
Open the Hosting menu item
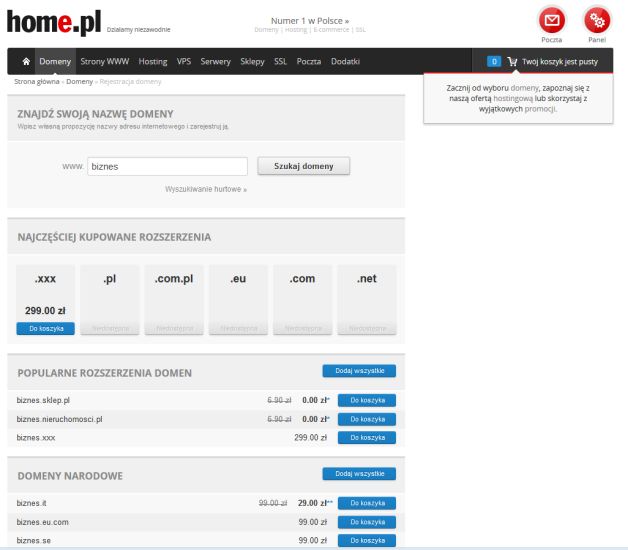pyautogui.click(x=153, y=61)
